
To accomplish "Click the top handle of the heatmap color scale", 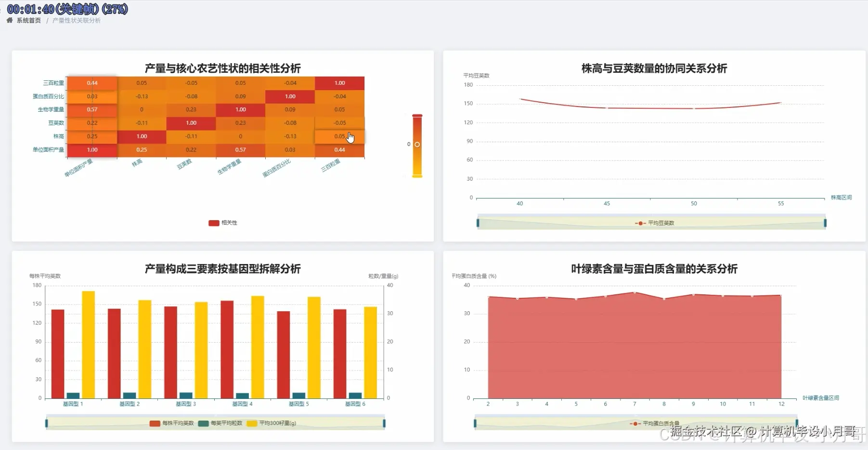I will [x=417, y=116].
